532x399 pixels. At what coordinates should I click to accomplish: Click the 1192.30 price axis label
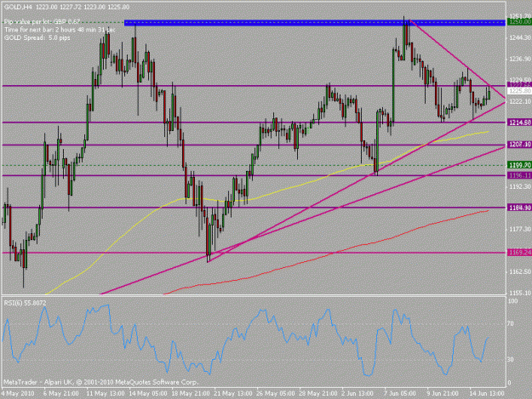[x=519, y=186]
